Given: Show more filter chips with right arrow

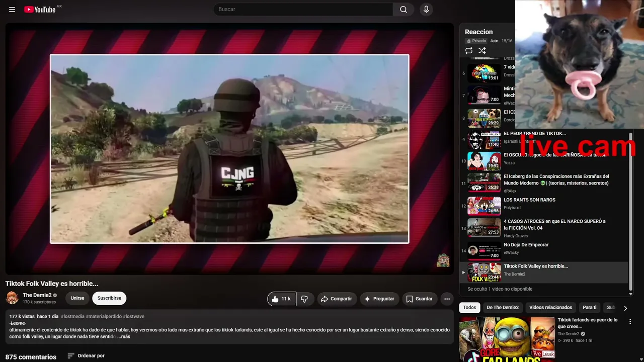Looking at the screenshot, I should (625, 308).
